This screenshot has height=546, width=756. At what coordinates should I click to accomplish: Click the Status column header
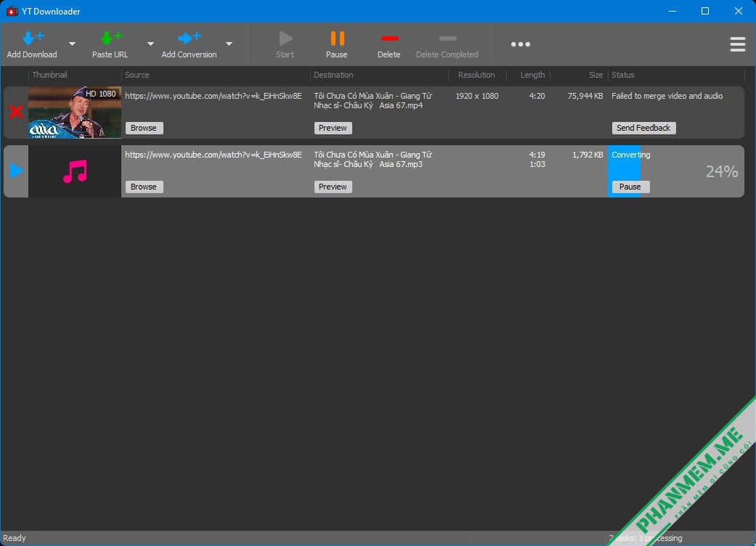[623, 75]
